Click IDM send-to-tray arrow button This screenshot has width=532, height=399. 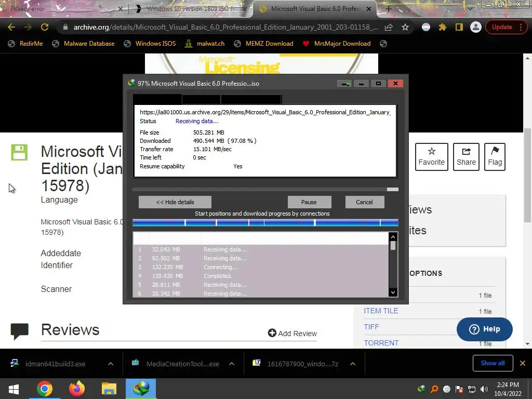pos(345,84)
